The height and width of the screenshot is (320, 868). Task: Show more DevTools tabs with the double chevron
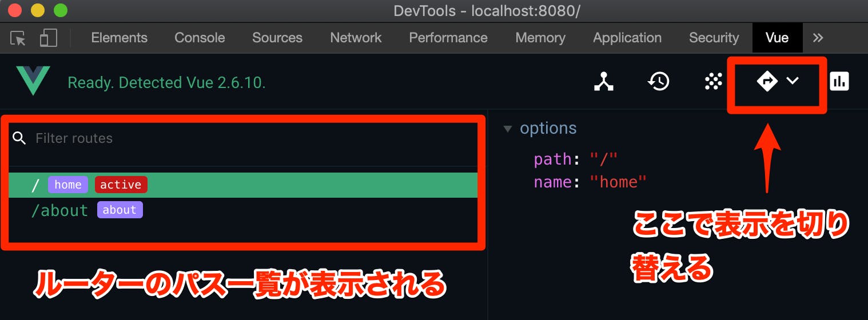click(x=818, y=38)
